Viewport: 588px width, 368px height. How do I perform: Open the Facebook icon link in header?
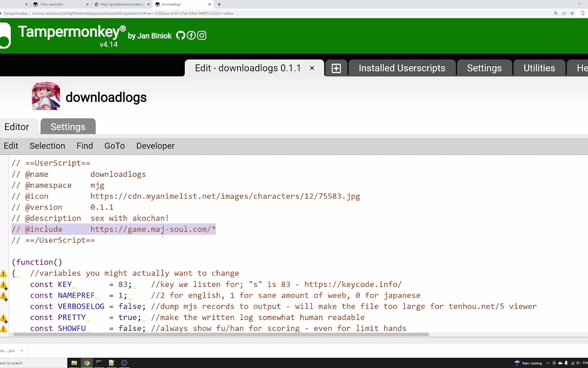191,35
